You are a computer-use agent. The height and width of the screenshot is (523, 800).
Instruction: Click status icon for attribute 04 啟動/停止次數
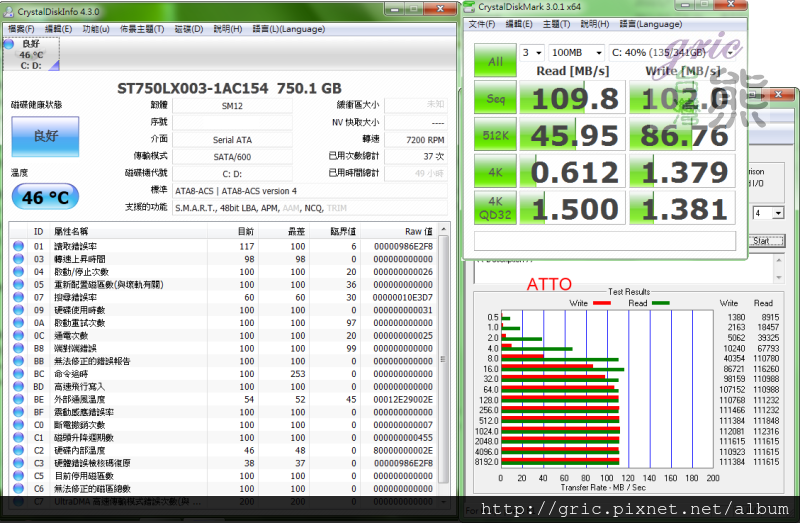pos(18,271)
